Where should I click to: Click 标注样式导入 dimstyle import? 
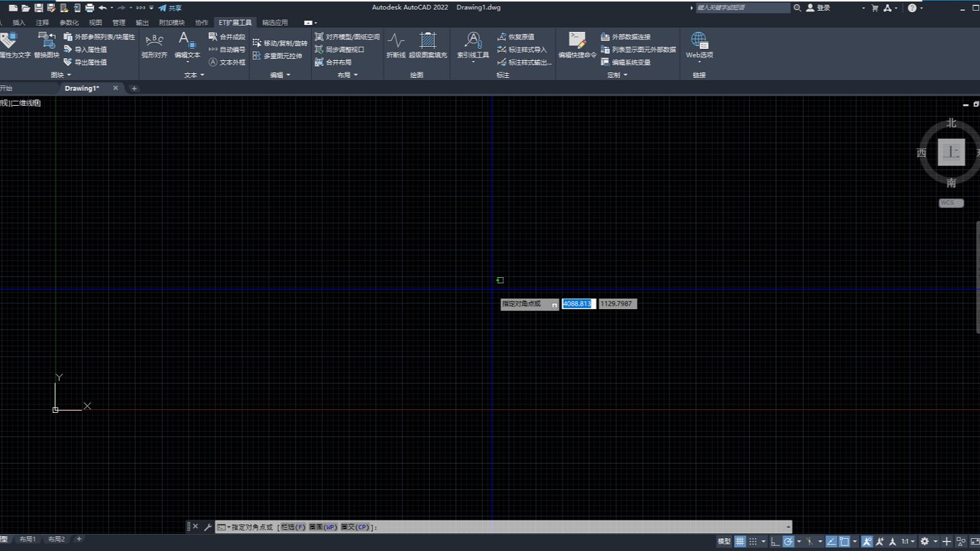[522, 49]
